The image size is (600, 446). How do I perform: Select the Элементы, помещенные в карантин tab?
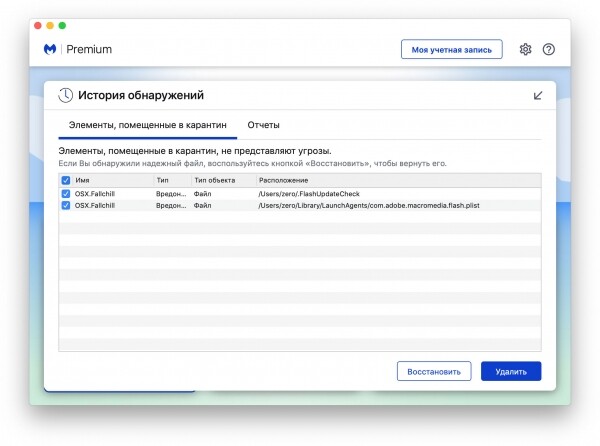click(x=147, y=125)
